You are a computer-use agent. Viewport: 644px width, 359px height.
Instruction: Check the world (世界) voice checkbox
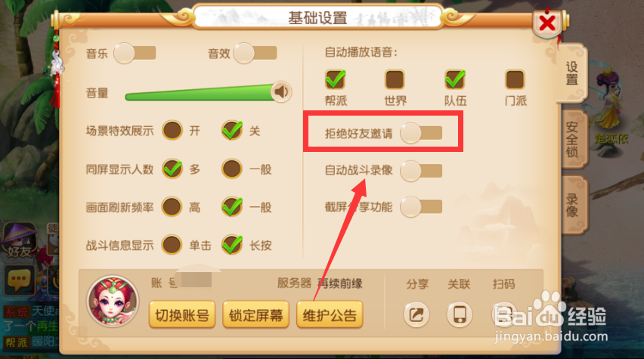click(395, 79)
